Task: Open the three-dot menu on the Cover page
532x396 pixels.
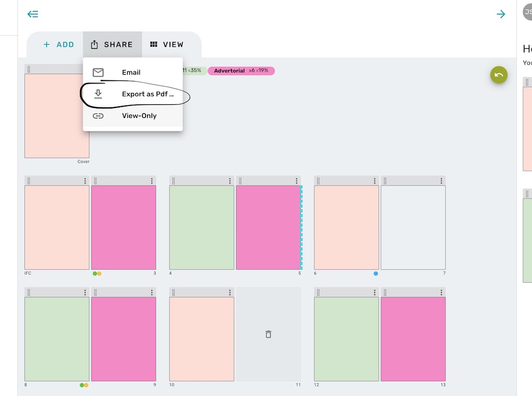Action: coord(84,69)
